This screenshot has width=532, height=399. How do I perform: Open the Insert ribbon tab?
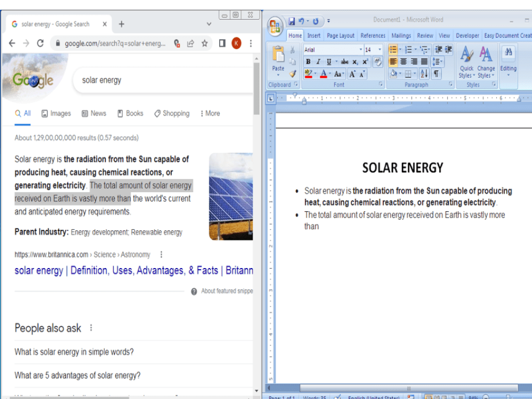313,36
